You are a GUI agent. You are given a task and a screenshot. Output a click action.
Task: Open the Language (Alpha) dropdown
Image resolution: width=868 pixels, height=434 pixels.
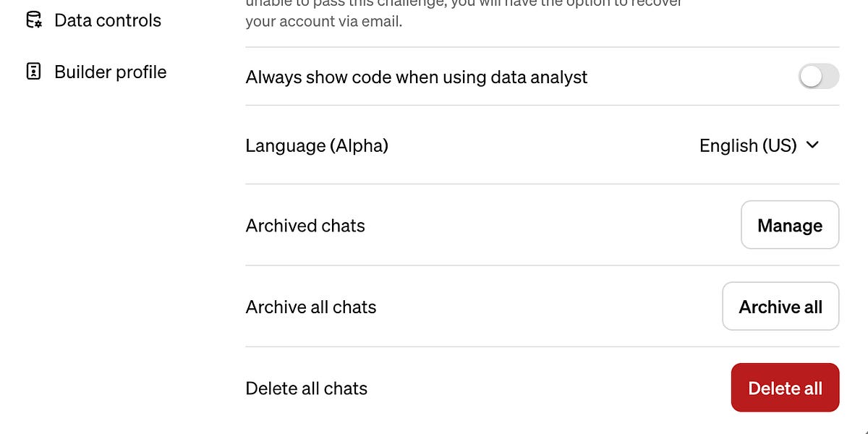pyautogui.click(x=759, y=145)
